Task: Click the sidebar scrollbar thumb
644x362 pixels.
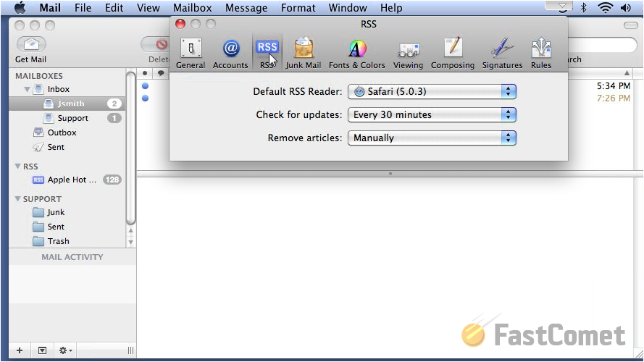Action: click(x=130, y=148)
